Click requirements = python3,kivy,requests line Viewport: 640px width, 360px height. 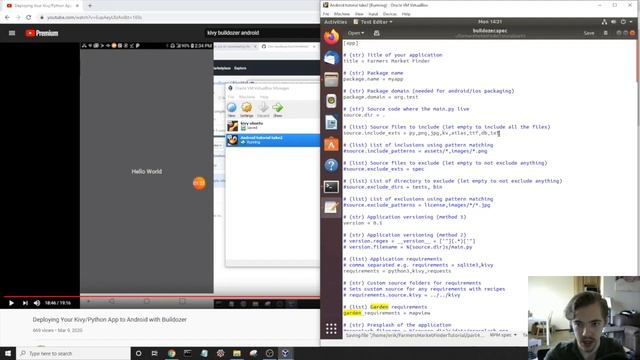[397, 271]
